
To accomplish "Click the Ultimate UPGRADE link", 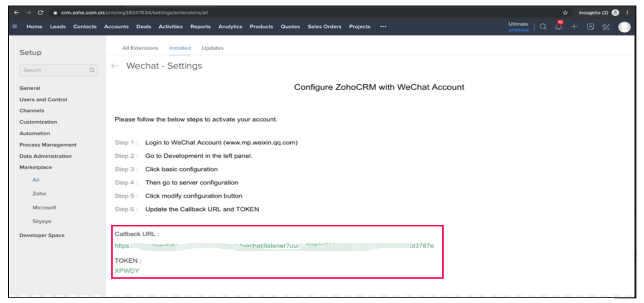I will click(x=518, y=27).
